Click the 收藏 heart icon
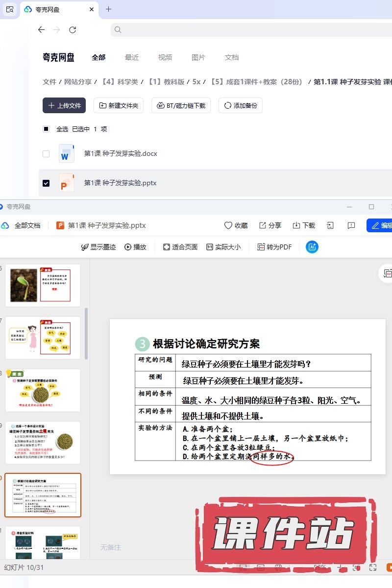392x588 pixels. (228, 225)
